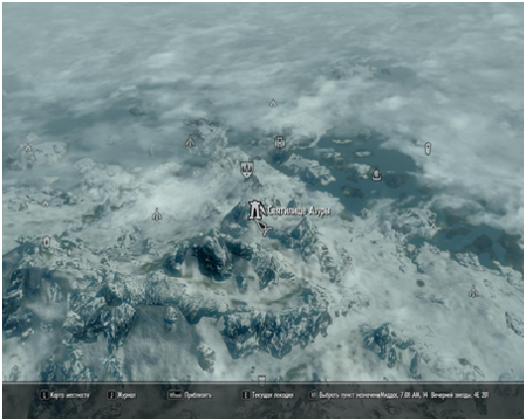Click the Святилище Азуры location label
The width and height of the screenshot is (524, 420).
tap(300, 211)
